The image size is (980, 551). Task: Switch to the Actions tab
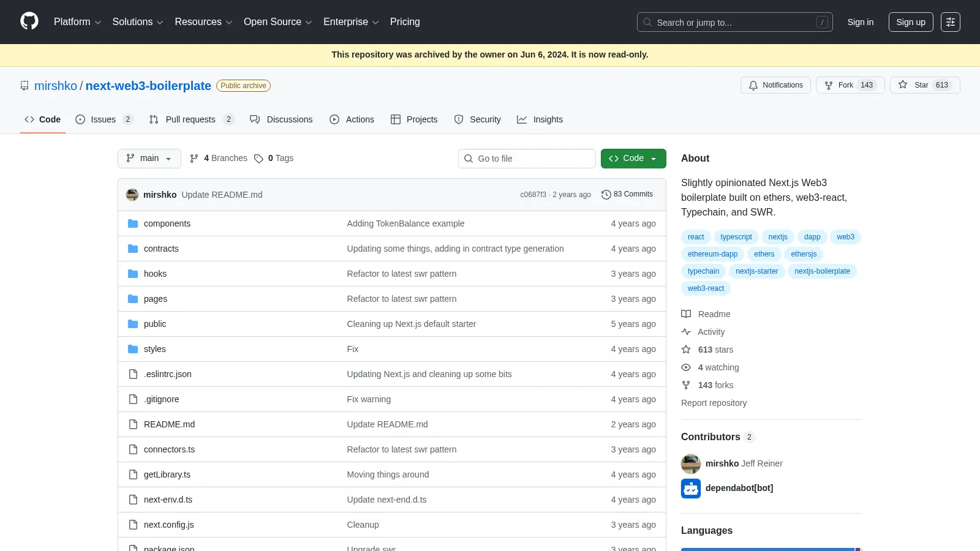[x=352, y=119]
